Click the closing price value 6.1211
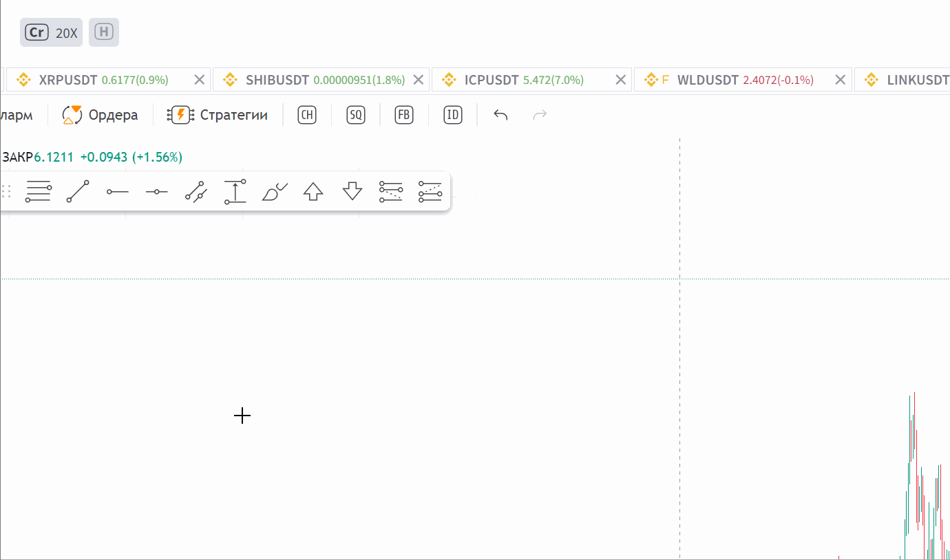The height and width of the screenshot is (560, 950). coord(54,157)
